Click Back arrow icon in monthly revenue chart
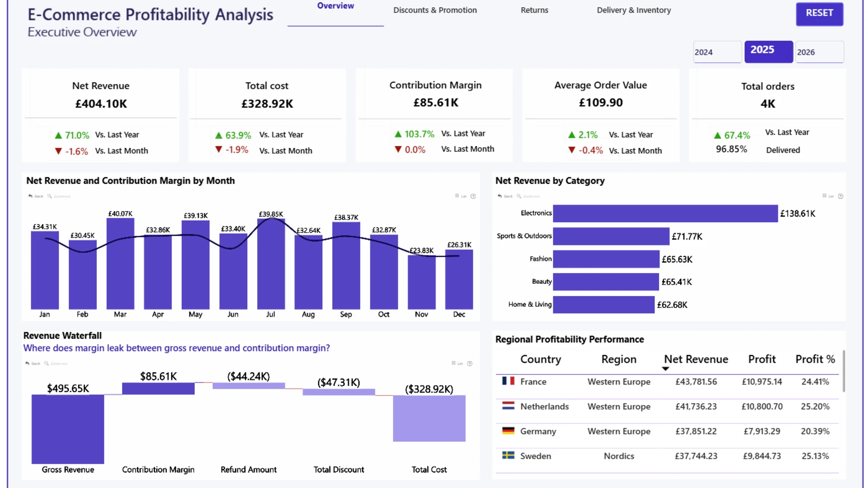868x488 pixels. (31, 196)
